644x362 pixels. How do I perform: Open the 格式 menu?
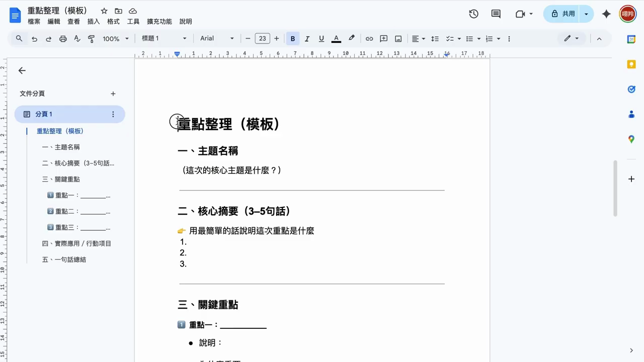click(x=114, y=22)
